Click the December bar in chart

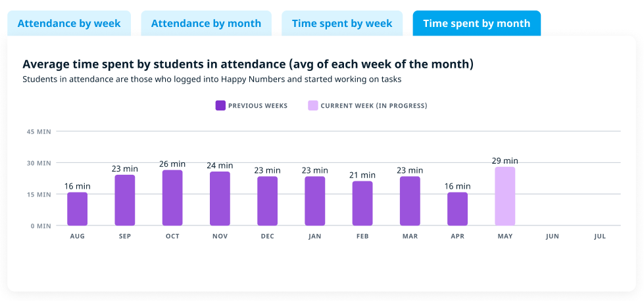[267, 200]
